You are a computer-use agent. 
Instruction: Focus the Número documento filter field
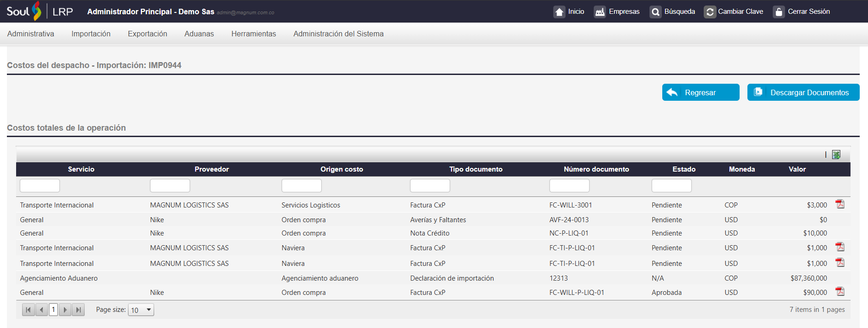[569, 185]
